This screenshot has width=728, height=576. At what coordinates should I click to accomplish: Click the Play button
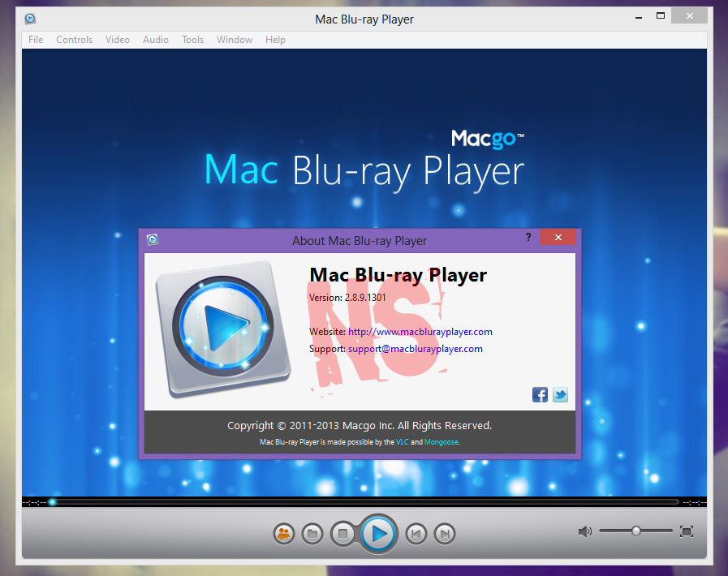click(x=378, y=534)
